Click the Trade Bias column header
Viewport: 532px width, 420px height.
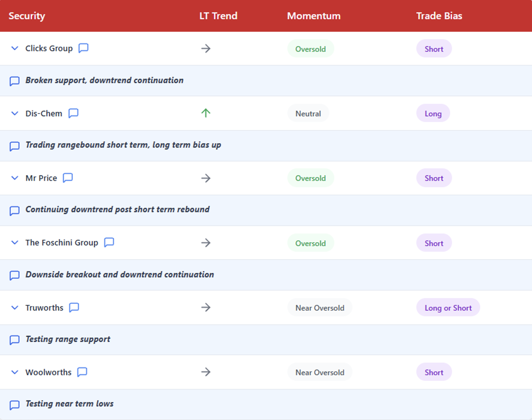pyautogui.click(x=439, y=16)
